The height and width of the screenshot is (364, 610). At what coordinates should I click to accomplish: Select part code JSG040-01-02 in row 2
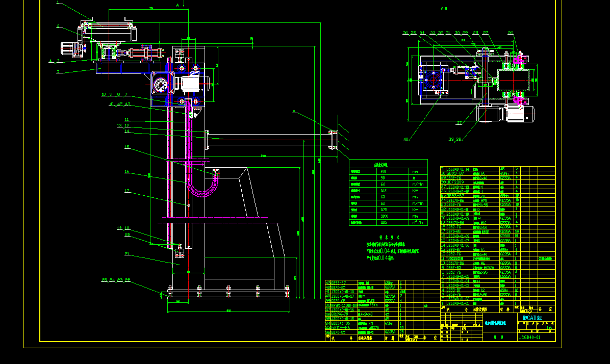(457, 299)
